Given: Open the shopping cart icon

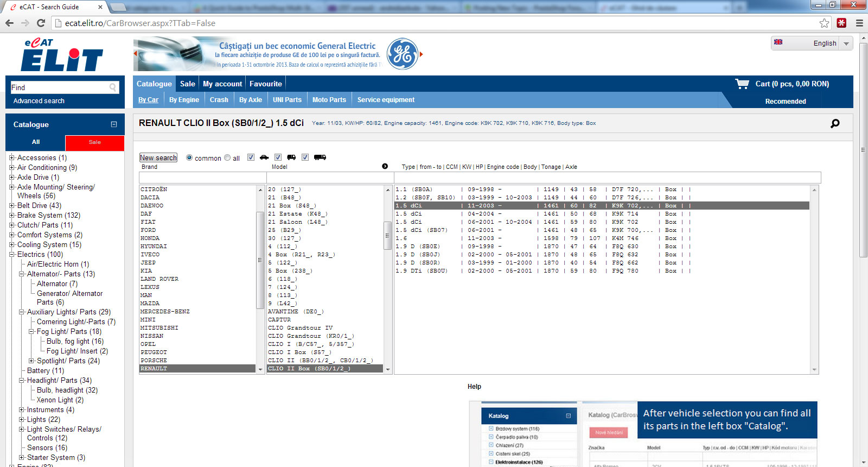Looking at the screenshot, I should (742, 84).
